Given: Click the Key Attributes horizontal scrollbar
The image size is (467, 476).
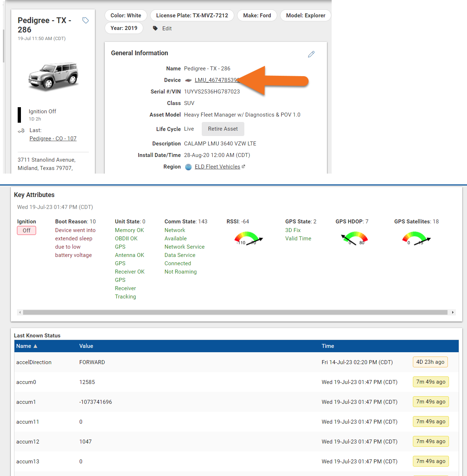Looking at the screenshot, I should (235, 313).
